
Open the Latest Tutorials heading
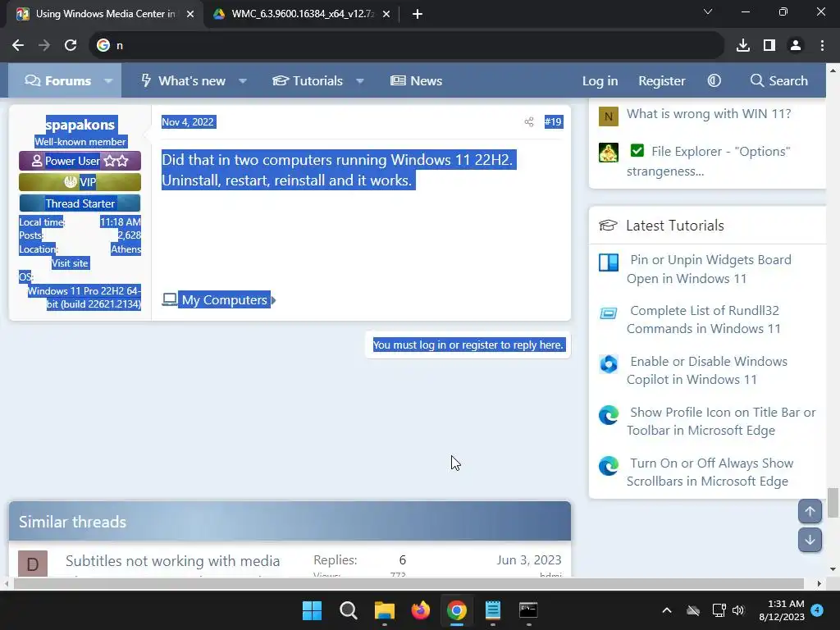coord(675,226)
